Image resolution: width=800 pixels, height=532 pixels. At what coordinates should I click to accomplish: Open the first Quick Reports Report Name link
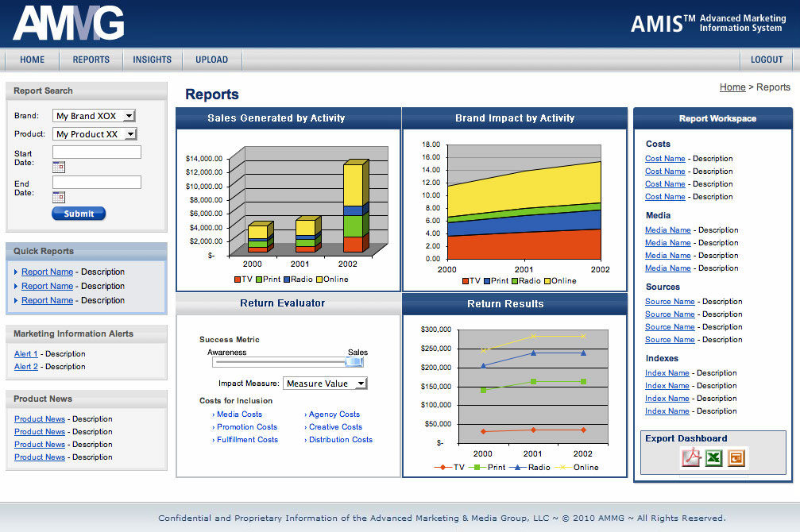point(47,272)
